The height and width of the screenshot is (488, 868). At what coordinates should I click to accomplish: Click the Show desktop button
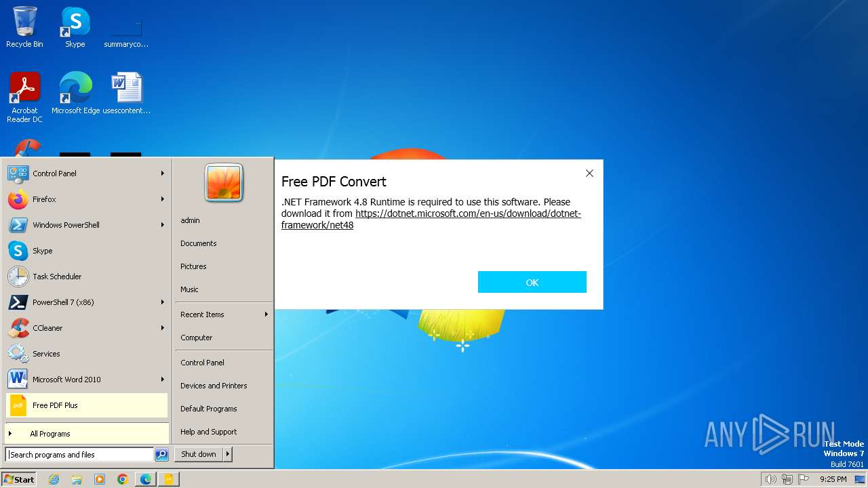click(860, 479)
